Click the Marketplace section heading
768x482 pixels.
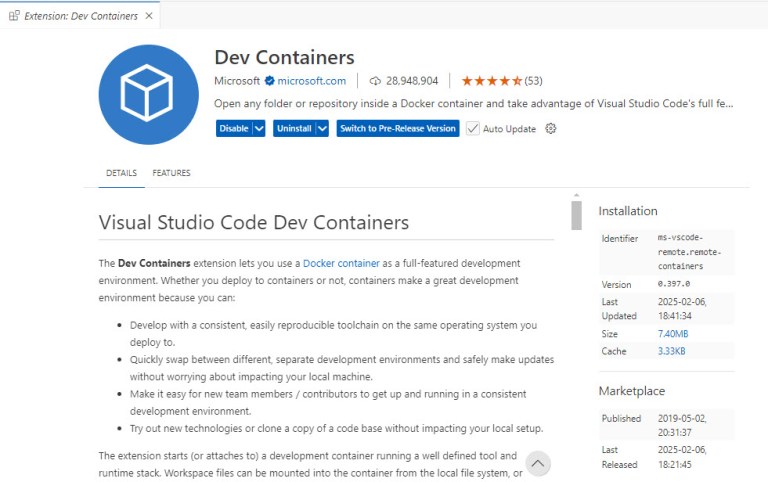coord(632,391)
